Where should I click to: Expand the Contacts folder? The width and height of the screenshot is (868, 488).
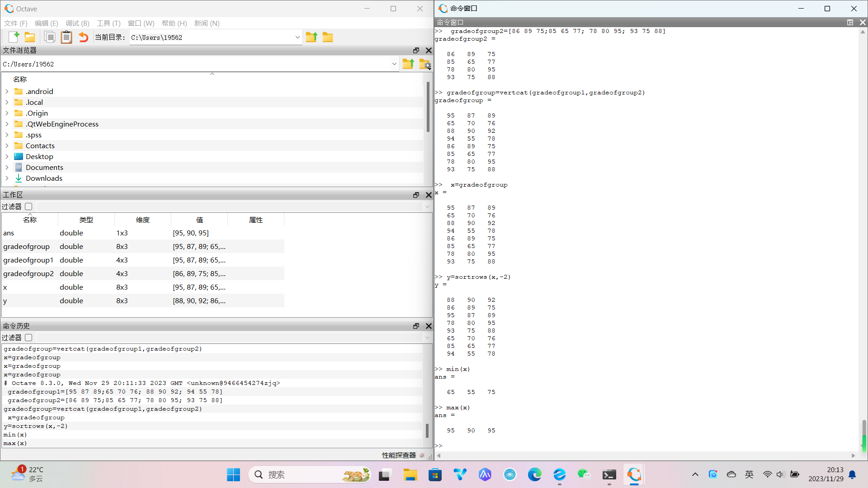click(7, 145)
